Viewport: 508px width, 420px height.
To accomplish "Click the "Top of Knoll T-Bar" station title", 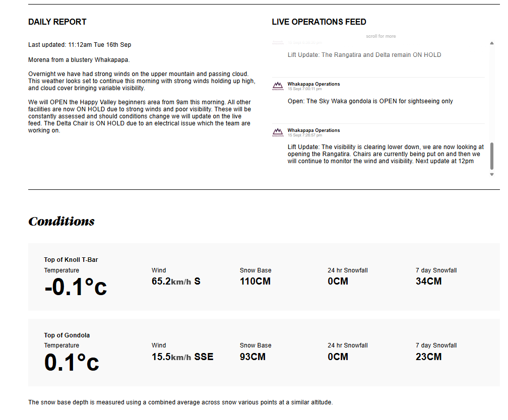I will (71, 260).
